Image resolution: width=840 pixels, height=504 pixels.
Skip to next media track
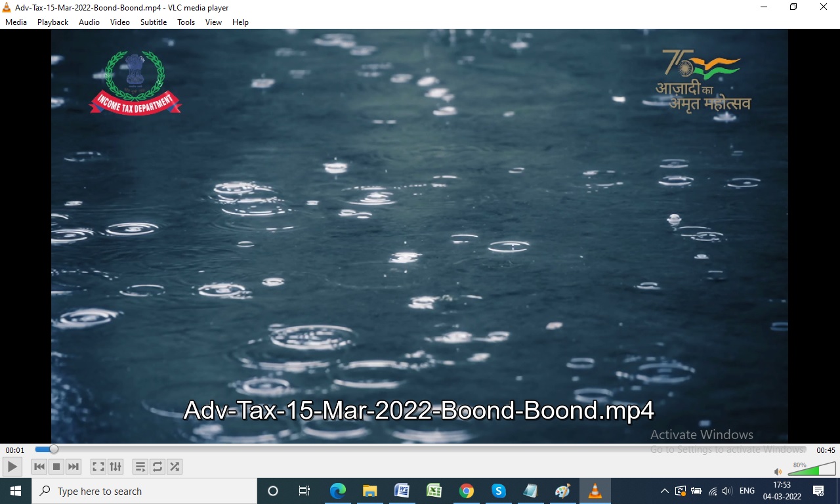73,467
